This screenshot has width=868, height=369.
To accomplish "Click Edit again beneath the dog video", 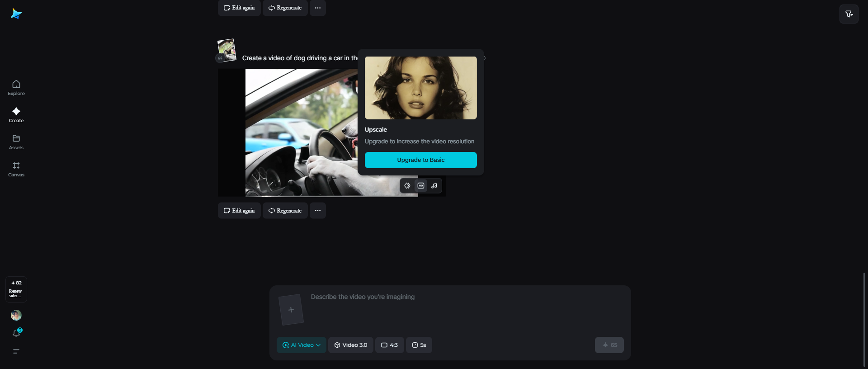I will click(x=239, y=211).
